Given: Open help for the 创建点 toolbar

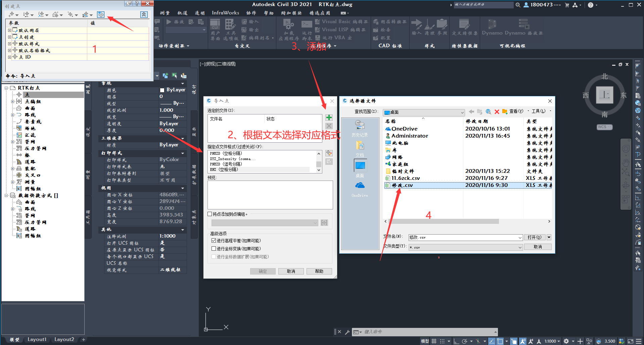Looking at the screenshot, I should click(137, 3).
